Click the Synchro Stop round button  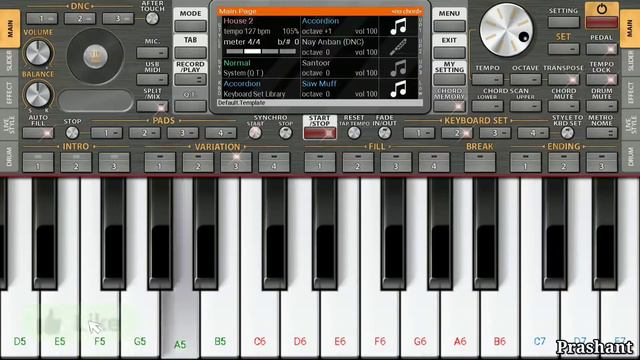point(285,133)
